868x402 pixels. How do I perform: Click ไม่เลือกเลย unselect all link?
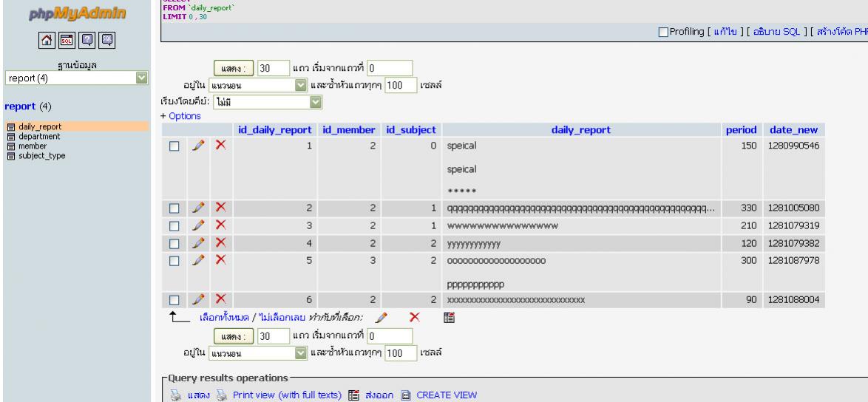click(282, 318)
